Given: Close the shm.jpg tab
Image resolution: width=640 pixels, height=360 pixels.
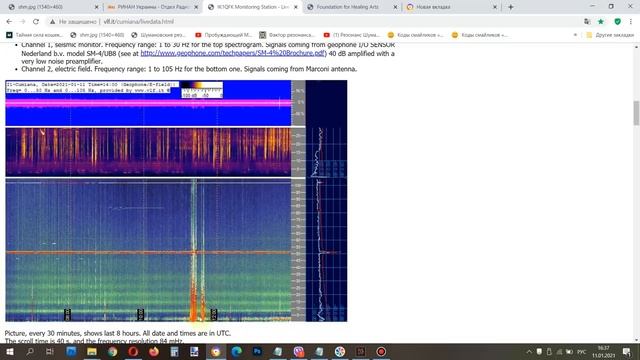Looking at the screenshot, I should pos(97,7).
